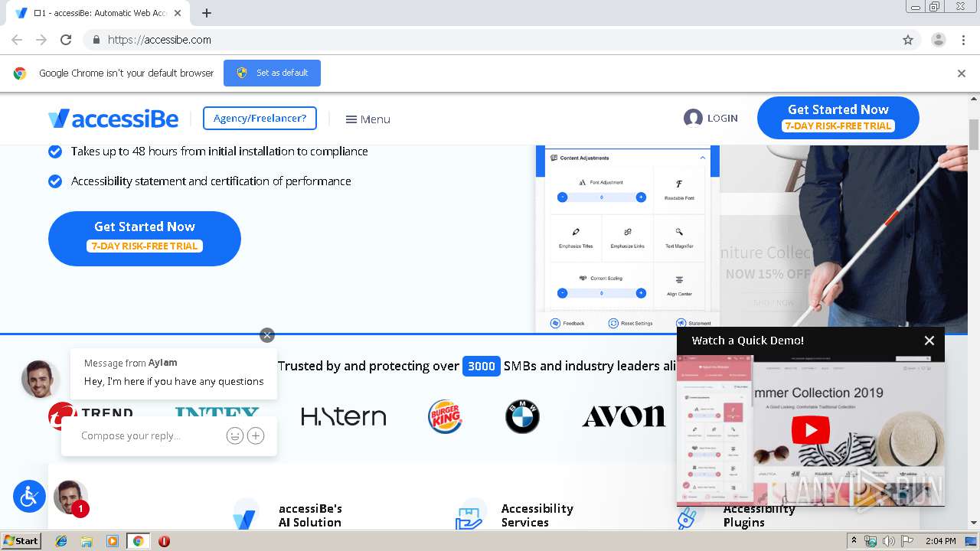The height and width of the screenshot is (551, 980).
Task: Toggle Readable Font option
Action: click(x=679, y=190)
